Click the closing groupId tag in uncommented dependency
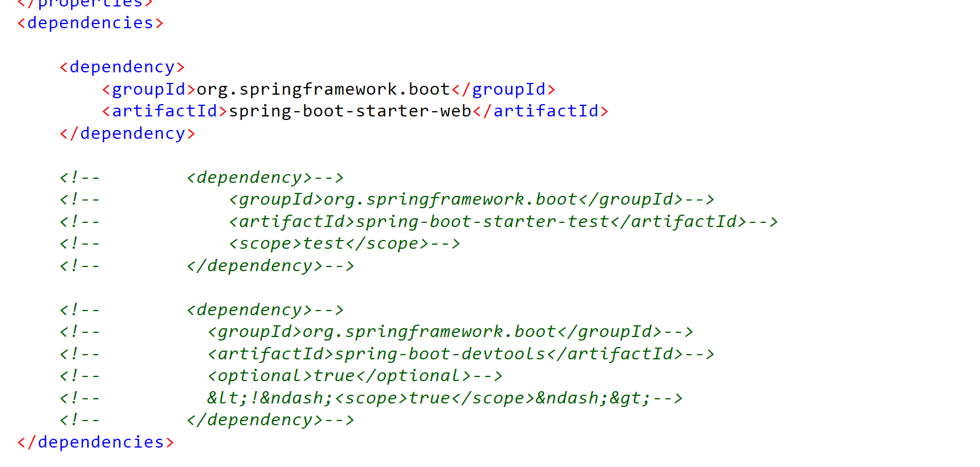The height and width of the screenshot is (467, 980). tap(503, 89)
